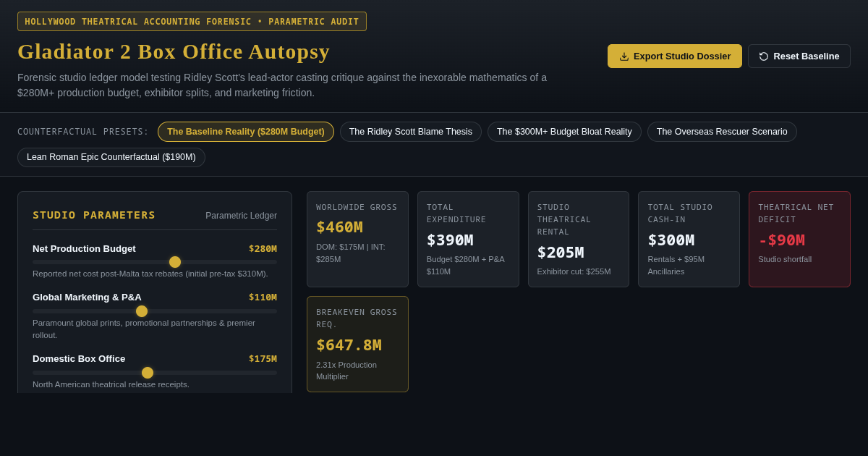Click the STUDIO PARAMETERS heading
868x456 pixels.
(94, 215)
